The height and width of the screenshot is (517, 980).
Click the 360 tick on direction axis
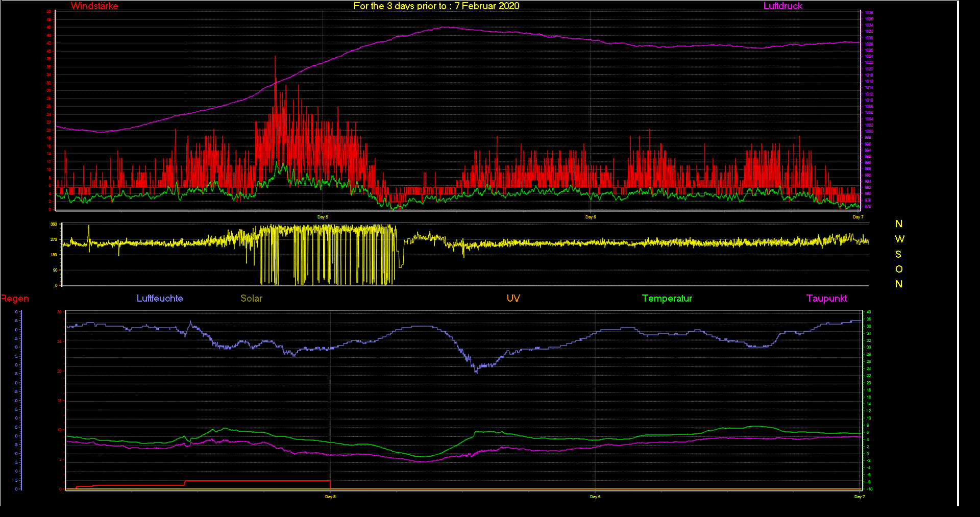click(54, 224)
